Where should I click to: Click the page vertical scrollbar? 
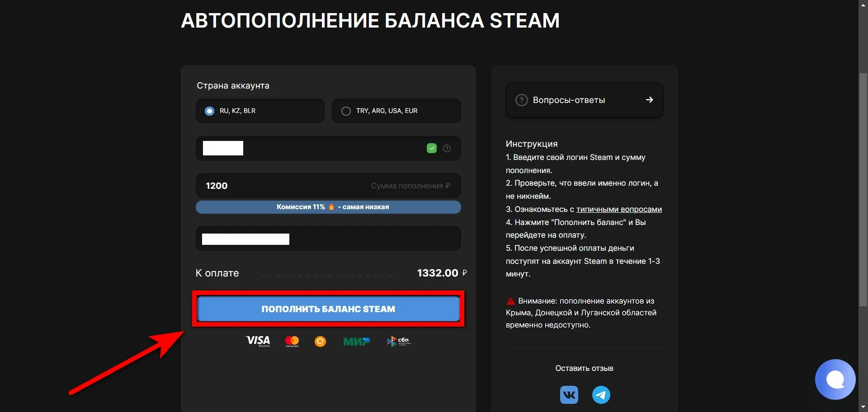point(863,190)
